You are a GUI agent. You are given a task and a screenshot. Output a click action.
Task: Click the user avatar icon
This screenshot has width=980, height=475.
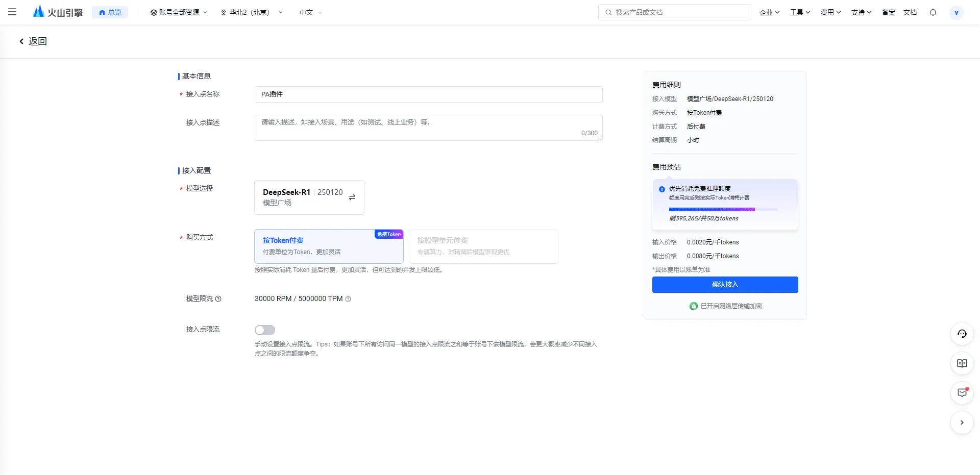(x=956, y=13)
